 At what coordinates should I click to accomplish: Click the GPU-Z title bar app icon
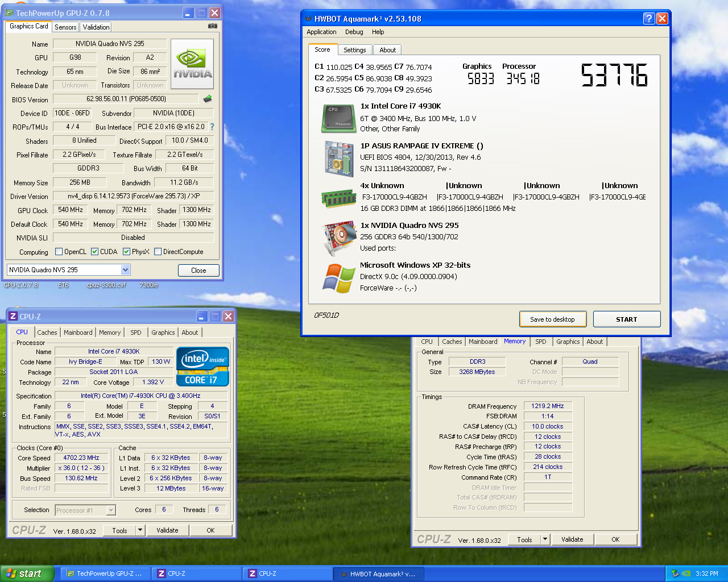click(x=10, y=13)
